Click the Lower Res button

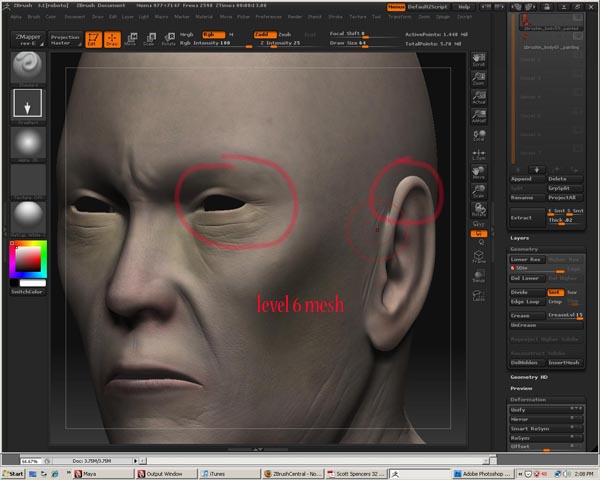point(527,260)
